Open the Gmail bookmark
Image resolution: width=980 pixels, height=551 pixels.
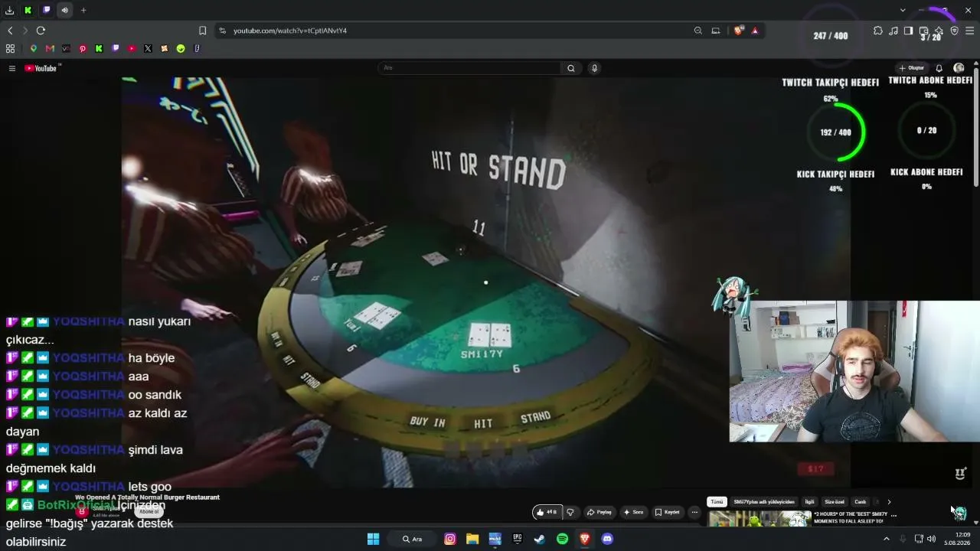click(x=50, y=48)
